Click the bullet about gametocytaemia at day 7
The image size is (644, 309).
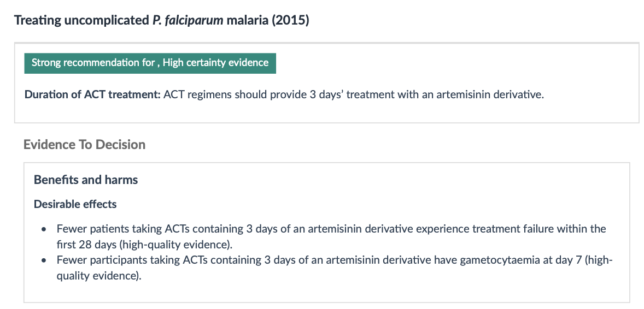click(334, 260)
